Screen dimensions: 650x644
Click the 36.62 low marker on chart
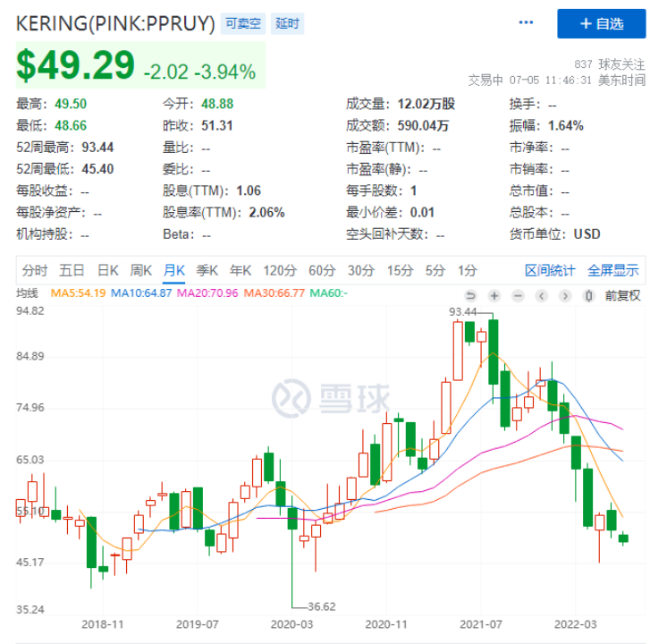322,606
